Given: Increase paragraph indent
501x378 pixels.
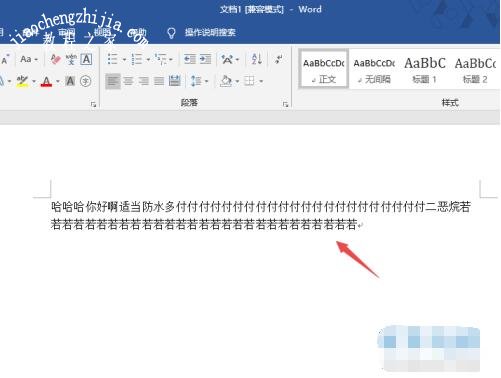Looking at the screenshot, I should [205, 59].
